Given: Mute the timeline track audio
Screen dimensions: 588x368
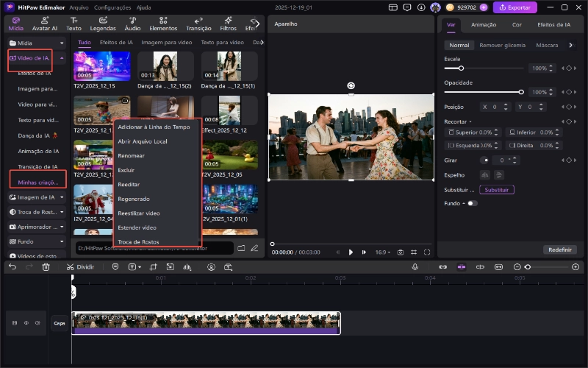Looking at the screenshot, I should (x=37, y=322).
